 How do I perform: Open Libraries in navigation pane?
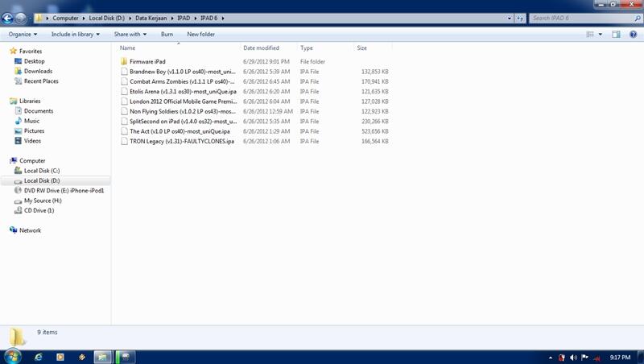coord(30,101)
